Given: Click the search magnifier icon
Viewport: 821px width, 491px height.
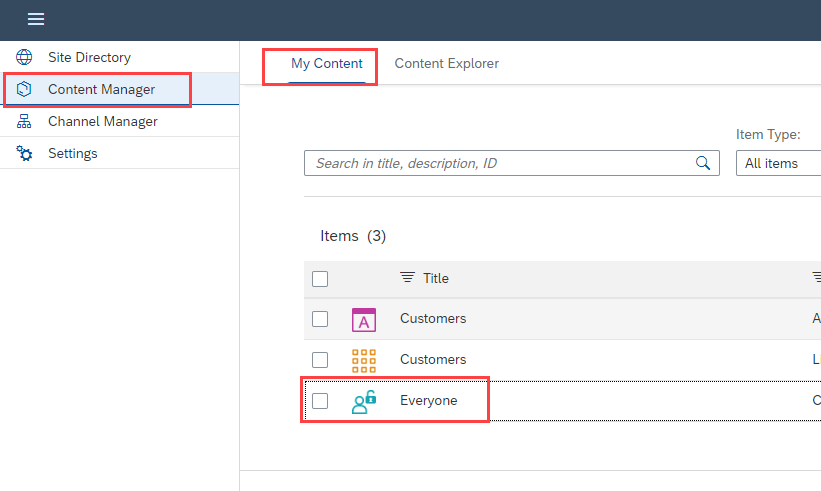Looking at the screenshot, I should (x=703, y=163).
